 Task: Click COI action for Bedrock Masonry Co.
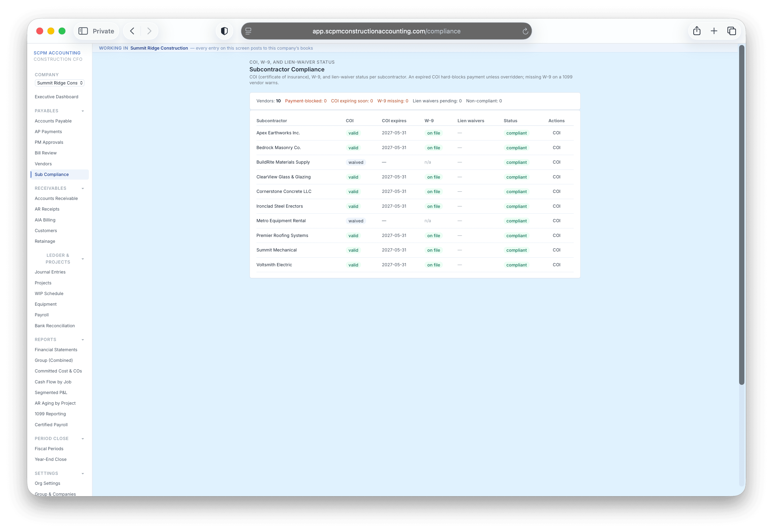click(x=557, y=148)
